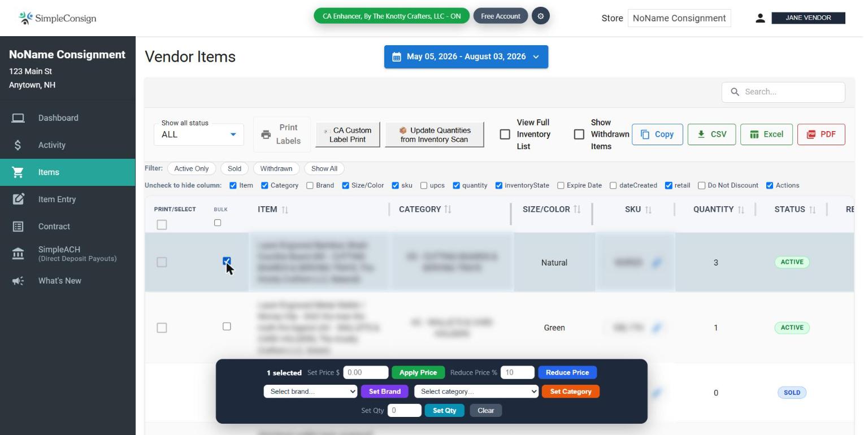Export table as PDF
Image resolution: width=868 pixels, height=435 pixels.
[821, 134]
